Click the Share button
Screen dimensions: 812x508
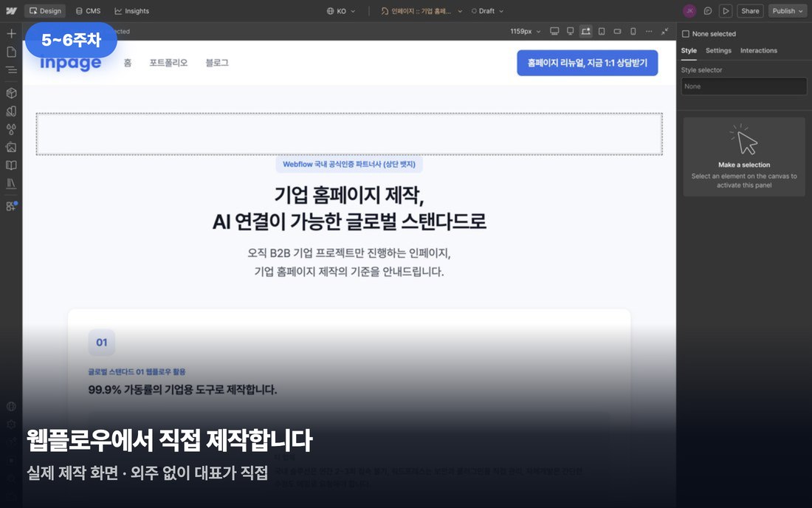(750, 11)
